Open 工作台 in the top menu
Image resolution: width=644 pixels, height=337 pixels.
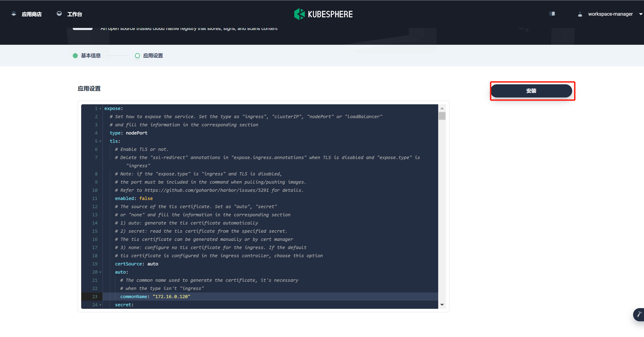[75, 14]
